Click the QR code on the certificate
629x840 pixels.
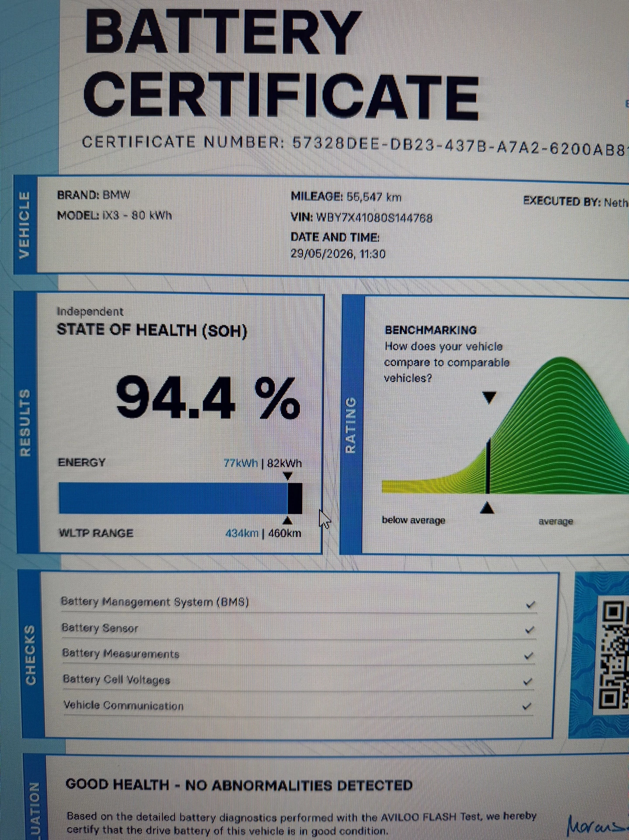coord(613,655)
